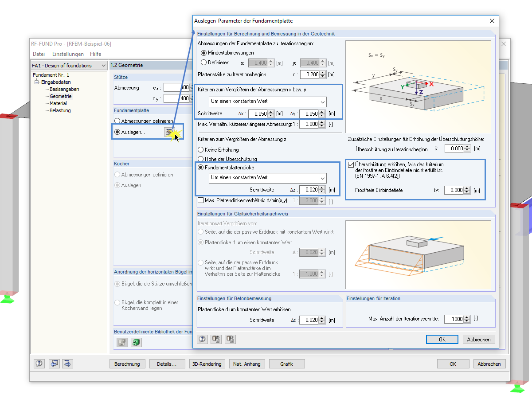This screenshot has width=532, height=399.
Task: Click Grafik button
Action: (x=287, y=364)
